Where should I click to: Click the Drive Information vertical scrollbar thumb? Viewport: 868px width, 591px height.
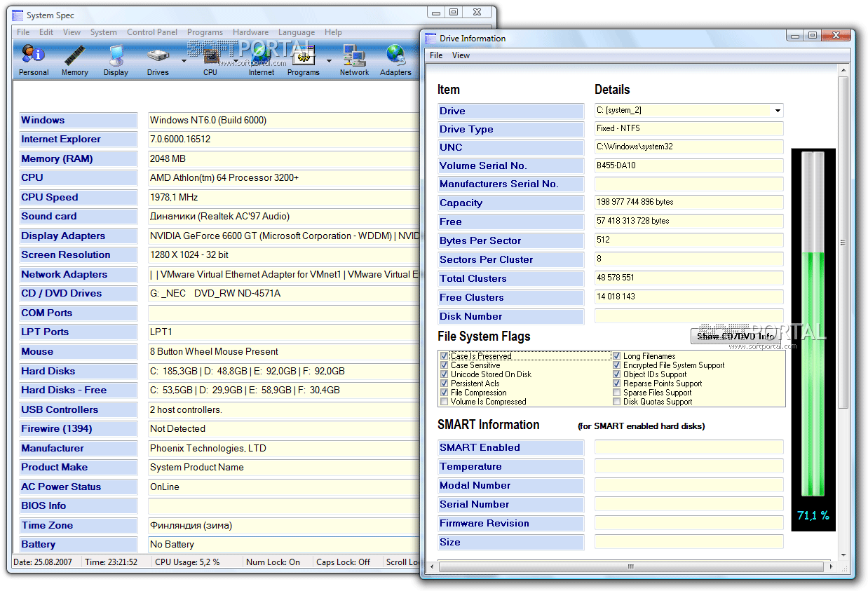[843, 243]
